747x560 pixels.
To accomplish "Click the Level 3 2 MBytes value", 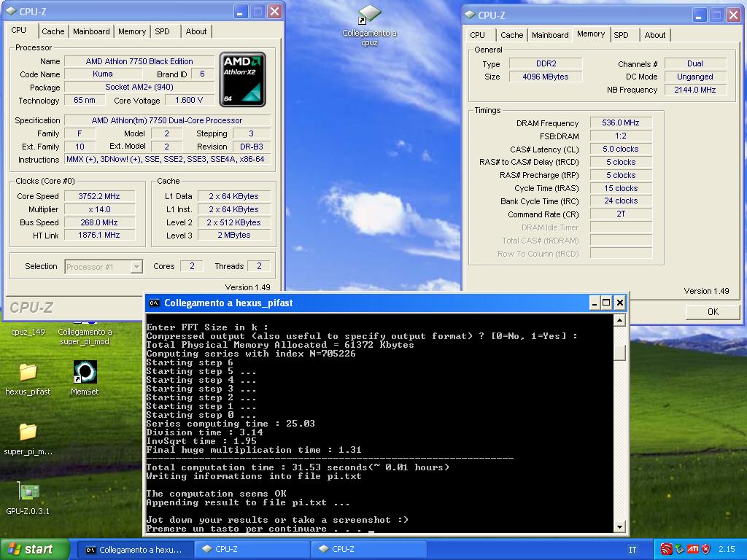I will tap(234, 236).
